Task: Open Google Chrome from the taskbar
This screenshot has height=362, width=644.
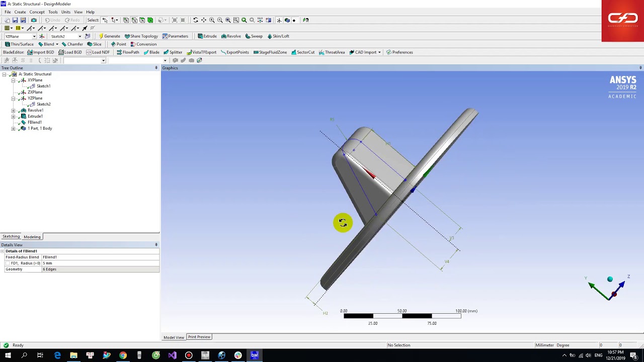Action: (x=123, y=355)
